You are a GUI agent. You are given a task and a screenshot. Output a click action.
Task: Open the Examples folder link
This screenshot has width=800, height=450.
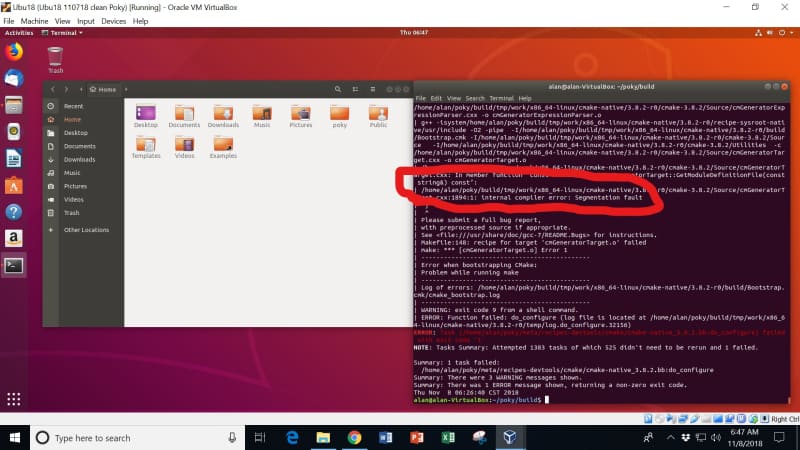coord(223,147)
